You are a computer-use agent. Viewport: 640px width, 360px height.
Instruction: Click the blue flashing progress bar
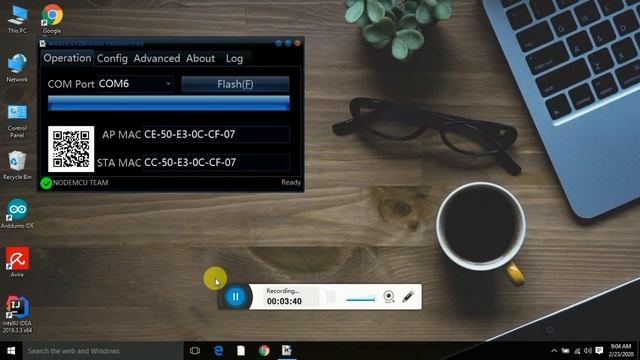click(x=169, y=103)
